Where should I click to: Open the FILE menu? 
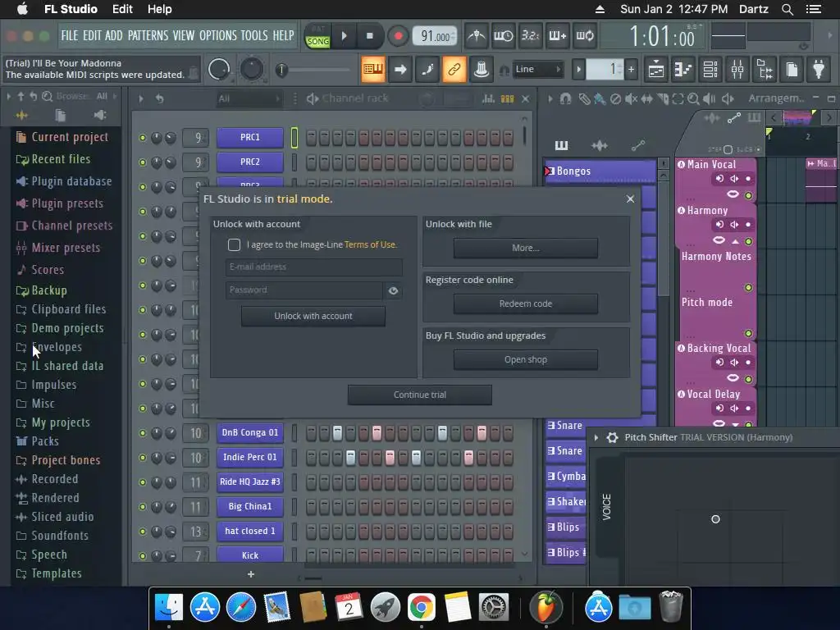click(70, 35)
